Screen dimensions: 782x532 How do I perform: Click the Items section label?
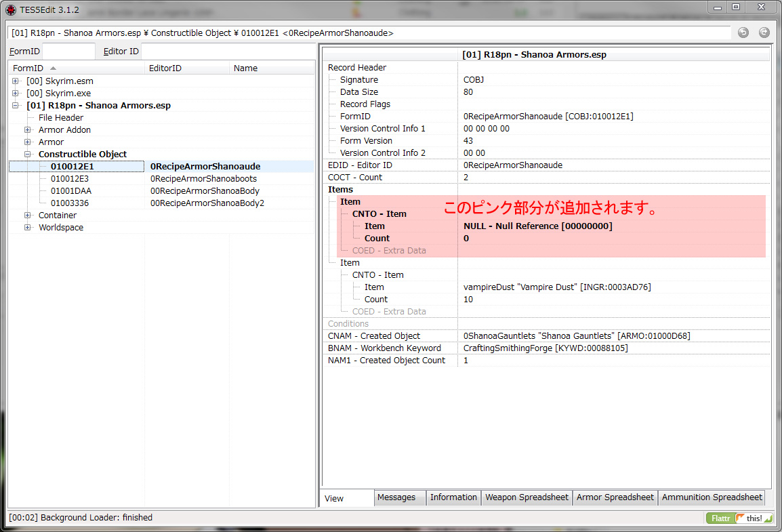(340, 190)
